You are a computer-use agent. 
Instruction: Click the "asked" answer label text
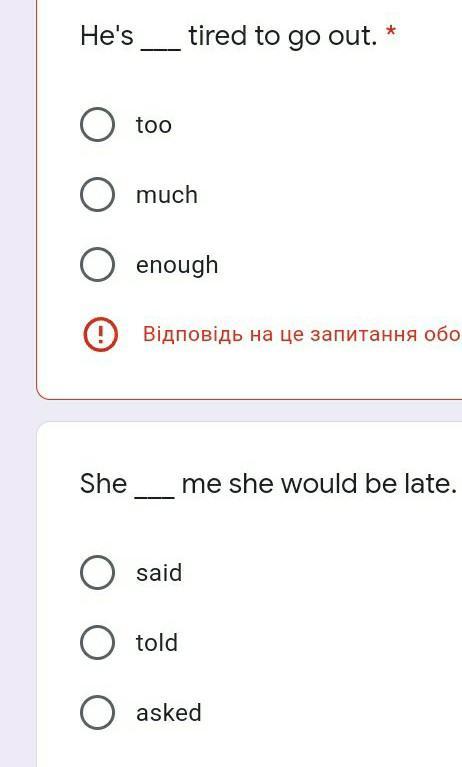click(x=169, y=712)
